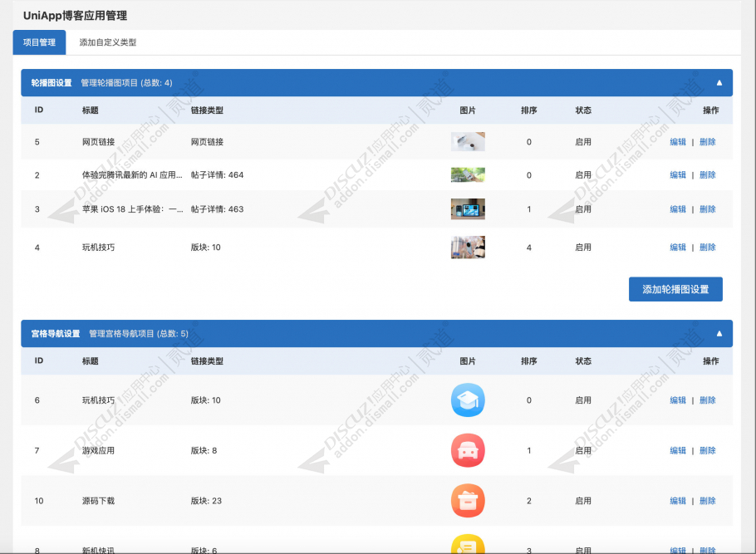This screenshot has height=554, width=756.
Task: Switch to 添加自定义类型 tab
Action: 107,42
